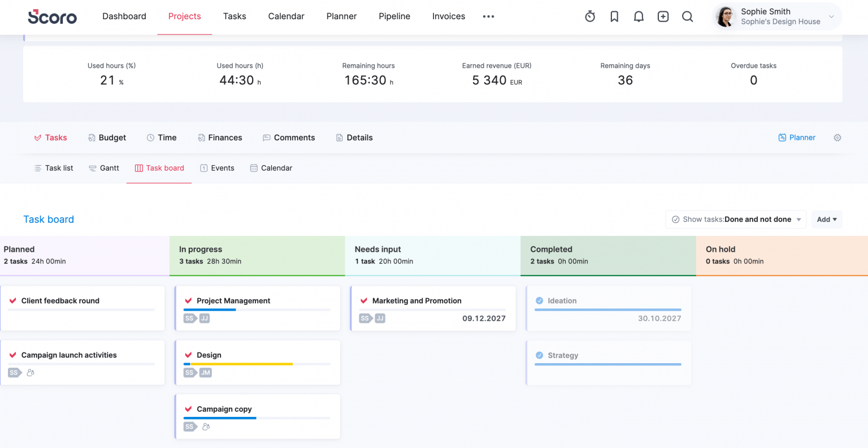Open the Show tasks: Done and not done dropdown
The width and height of the screenshot is (868, 448).
click(735, 219)
